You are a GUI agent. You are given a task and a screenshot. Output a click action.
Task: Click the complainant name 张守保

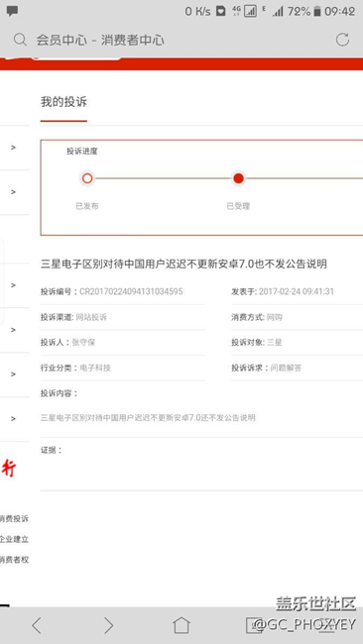[83, 342]
